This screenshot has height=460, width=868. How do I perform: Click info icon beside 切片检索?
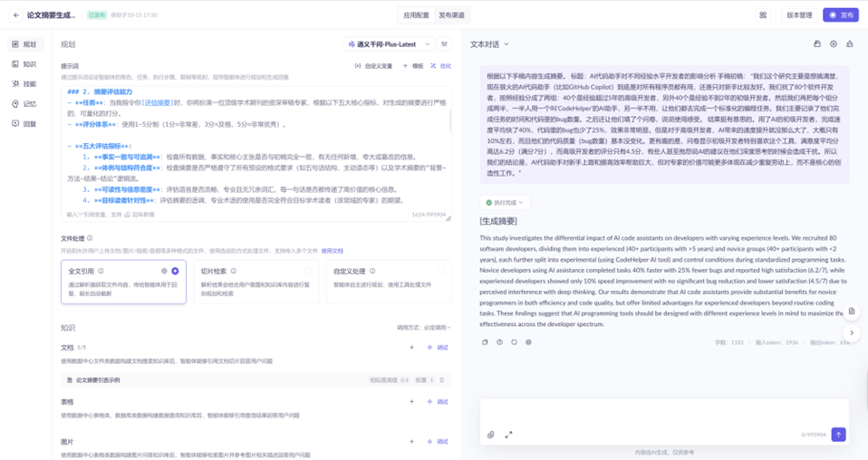coord(234,272)
